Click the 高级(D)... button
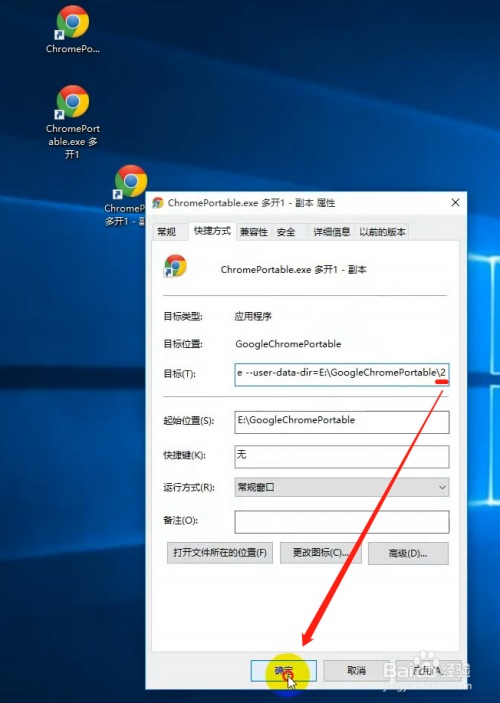The height and width of the screenshot is (703, 500). pyautogui.click(x=408, y=554)
